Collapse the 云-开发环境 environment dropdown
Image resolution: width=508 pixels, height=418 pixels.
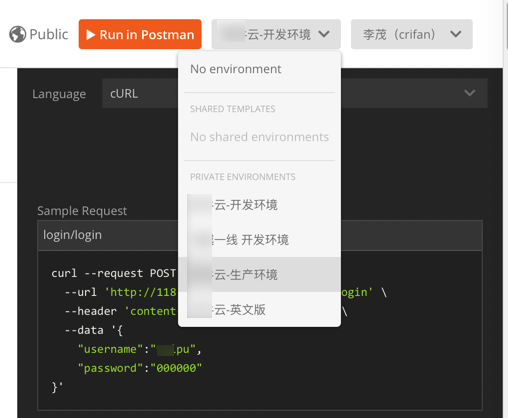276,34
